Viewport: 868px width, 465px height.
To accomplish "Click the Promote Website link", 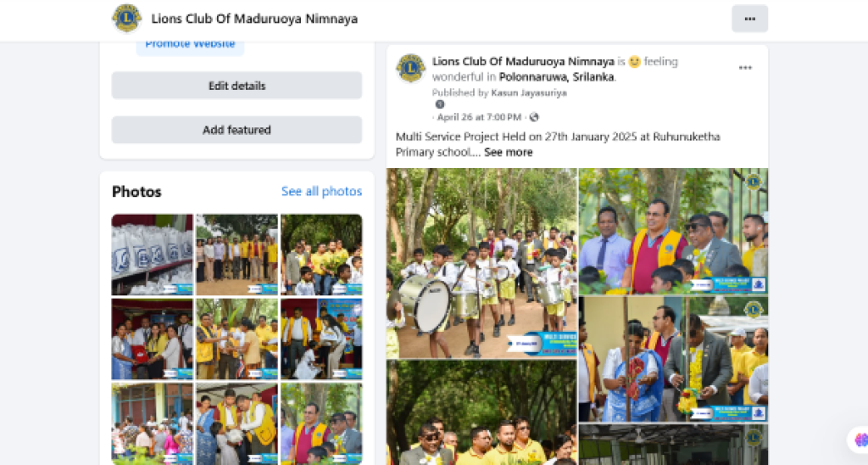I will [190, 44].
